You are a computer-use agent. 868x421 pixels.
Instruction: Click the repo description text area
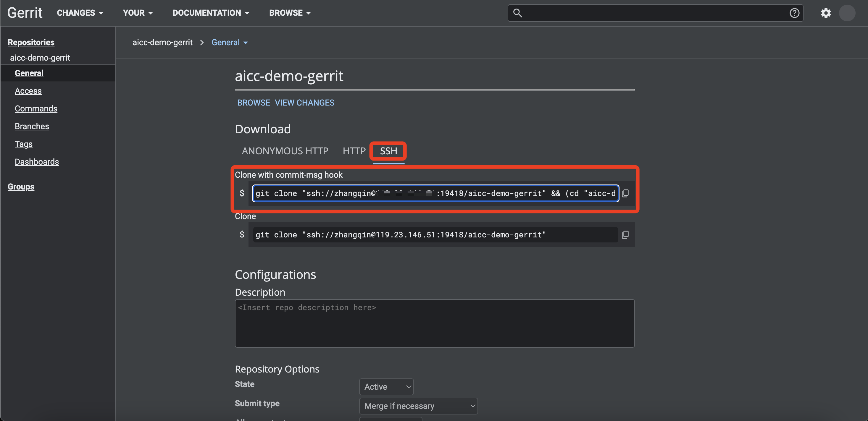pyautogui.click(x=434, y=323)
